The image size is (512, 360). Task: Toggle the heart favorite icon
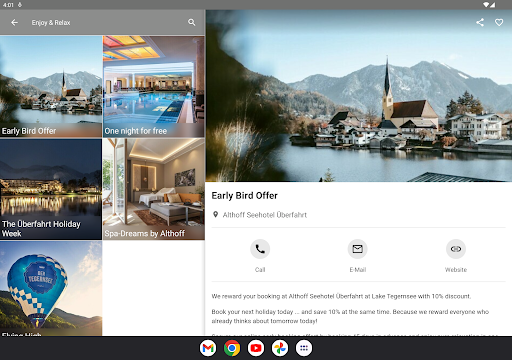[x=499, y=22]
